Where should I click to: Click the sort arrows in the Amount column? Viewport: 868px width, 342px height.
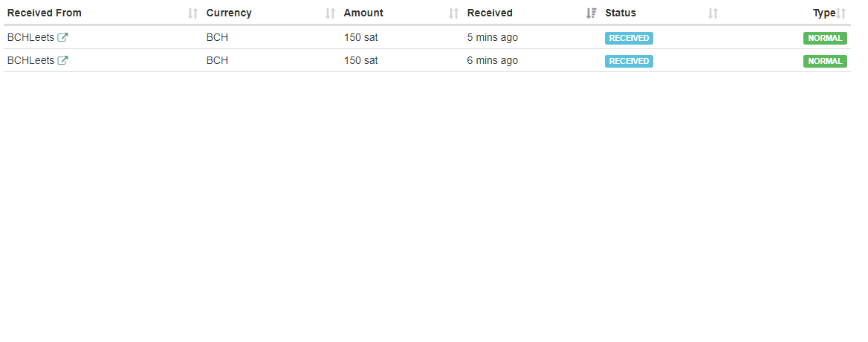[454, 13]
